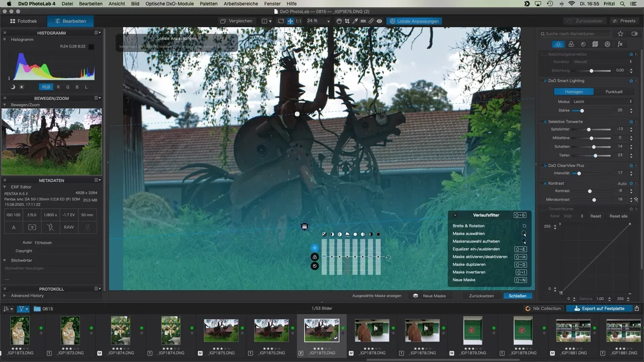Viewport: 644px width, 362px height.
Task: Open the Bearbeiten menu in menu bar
Action: [91, 4]
